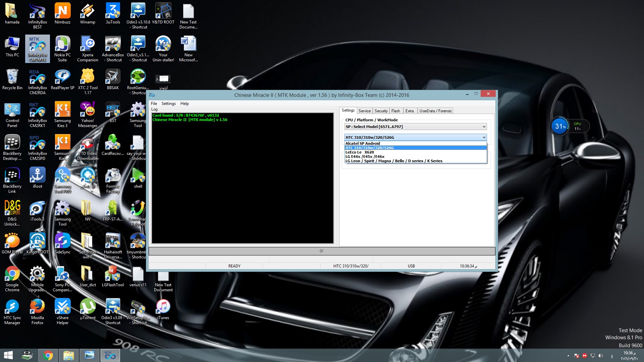Open InfinityBox CM2SPD icon

click(x=38, y=147)
